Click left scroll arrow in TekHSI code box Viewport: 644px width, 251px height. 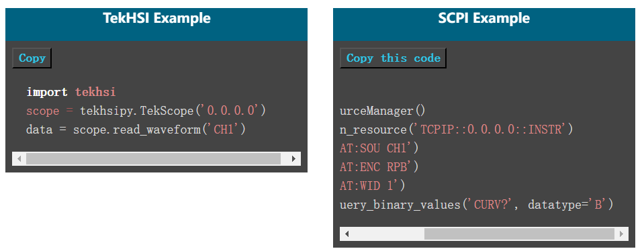point(19,158)
